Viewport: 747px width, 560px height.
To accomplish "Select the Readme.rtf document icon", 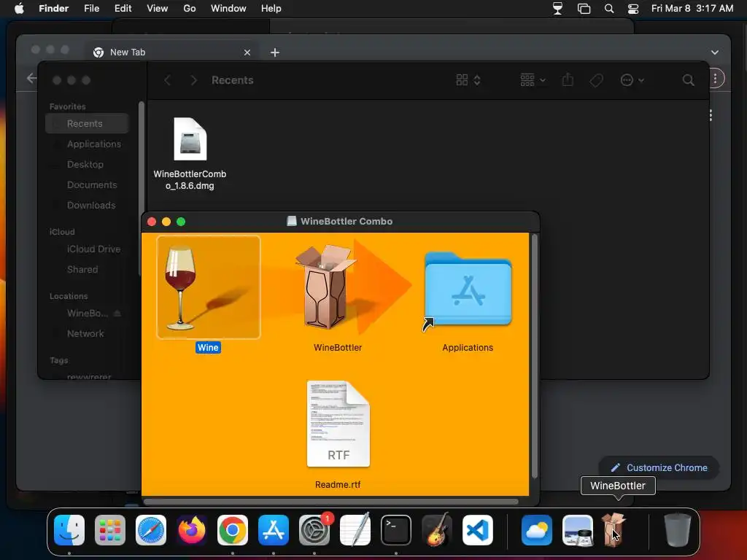I will point(338,424).
